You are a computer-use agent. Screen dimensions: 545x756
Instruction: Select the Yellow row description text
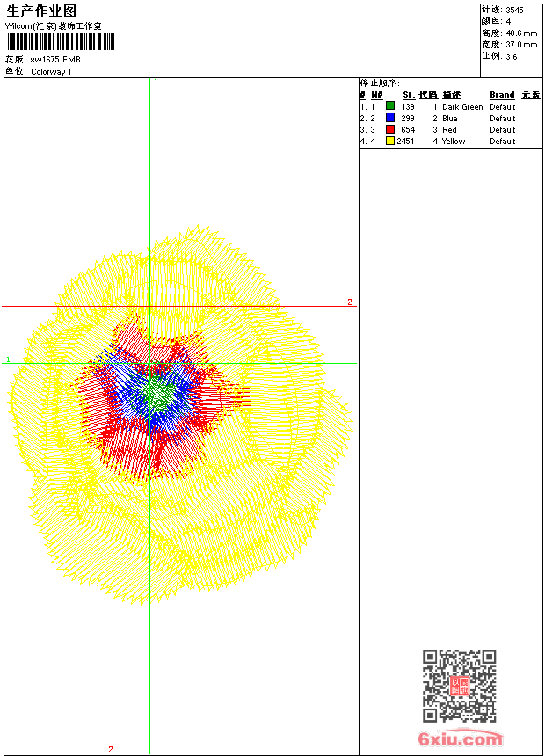coord(454,142)
